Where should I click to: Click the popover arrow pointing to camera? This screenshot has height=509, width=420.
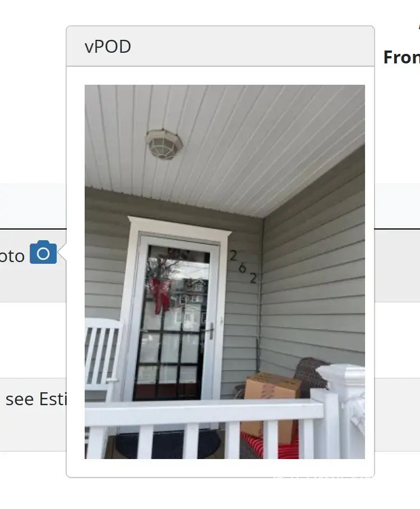tap(62, 252)
